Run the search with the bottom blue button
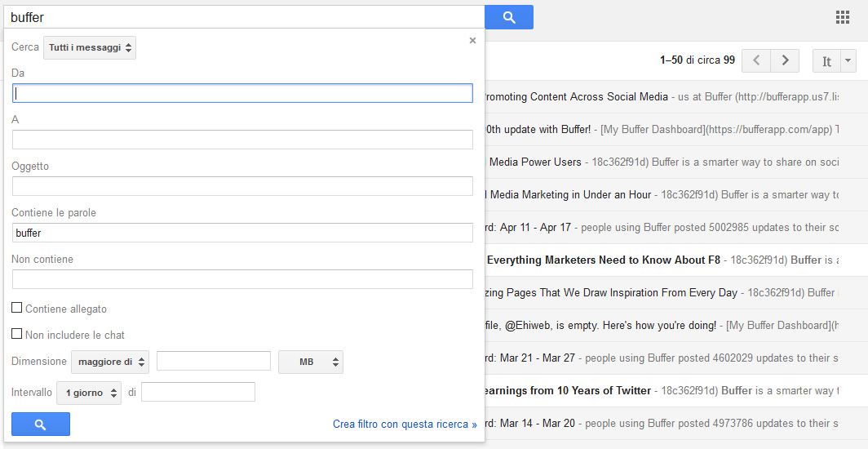 point(41,424)
